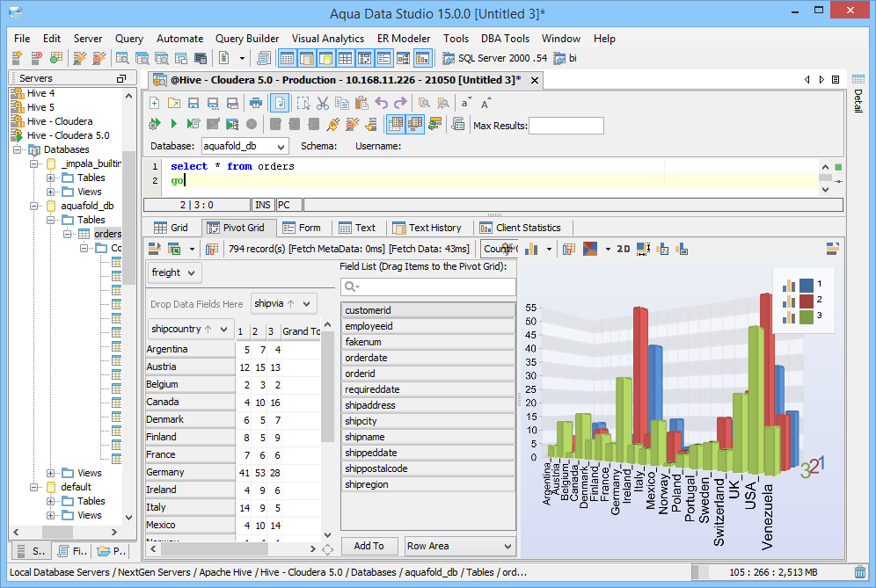The height and width of the screenshot is (588, 876).
Task: Click the New Script icon in editor toolbar
Action: click(155, 104)
